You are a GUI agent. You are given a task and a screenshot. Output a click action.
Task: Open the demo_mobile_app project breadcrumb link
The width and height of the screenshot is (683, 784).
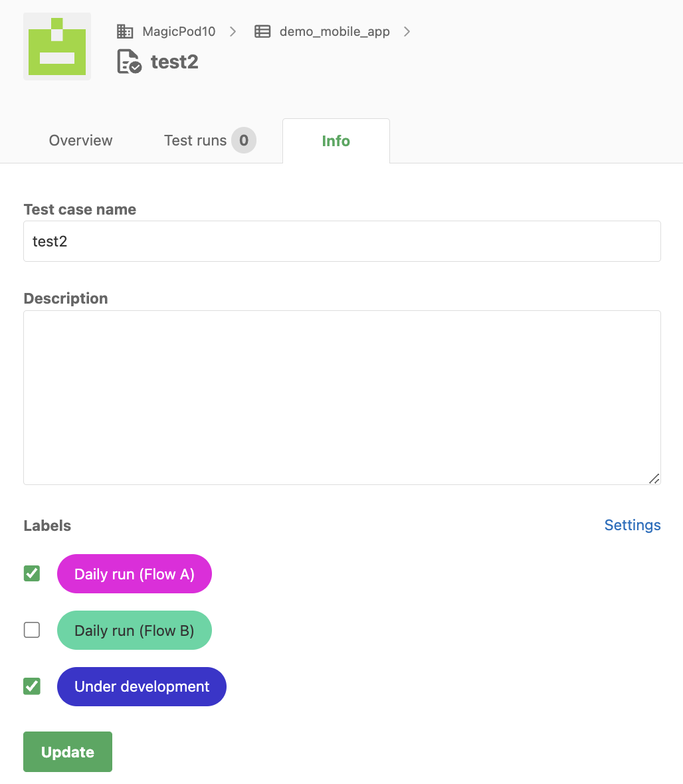pos(334,31)
